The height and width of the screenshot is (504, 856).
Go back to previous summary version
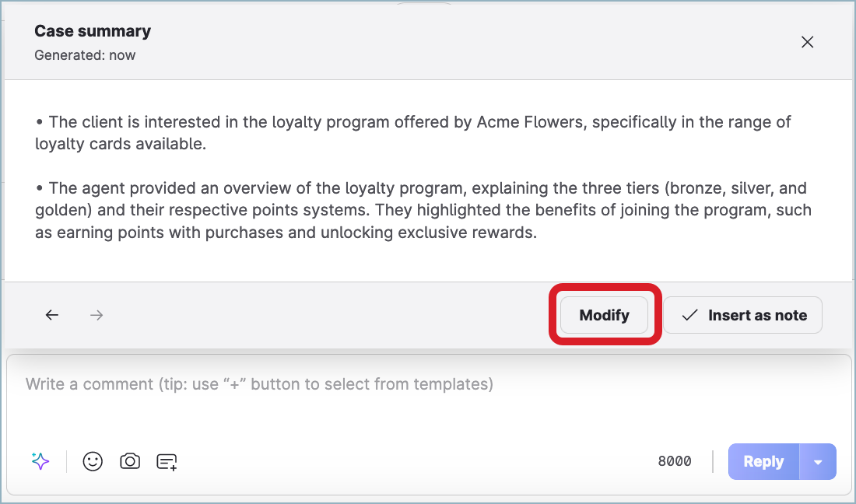tap(52, 315)
